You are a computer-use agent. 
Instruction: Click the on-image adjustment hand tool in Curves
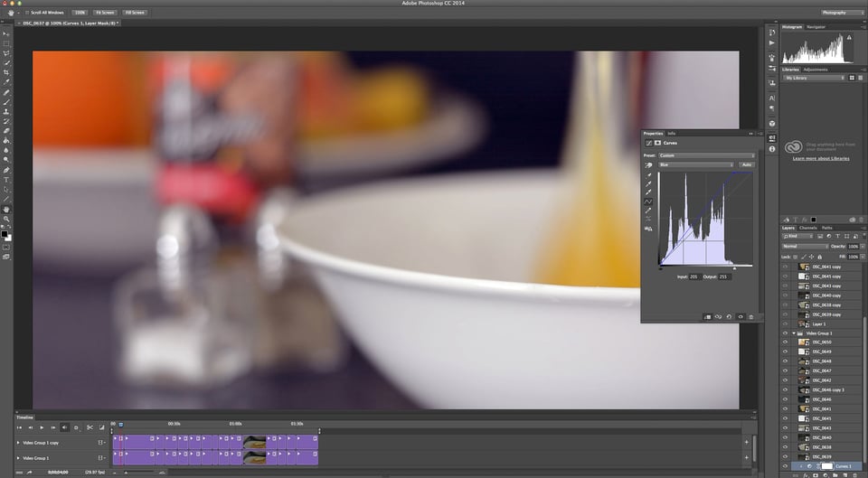coord(648,164)
